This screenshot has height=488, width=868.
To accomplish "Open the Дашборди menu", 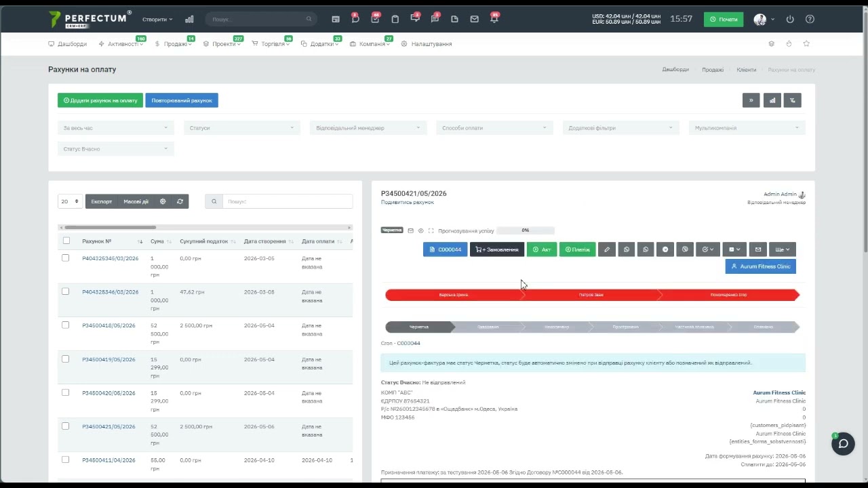I will [x=68, y=44].
